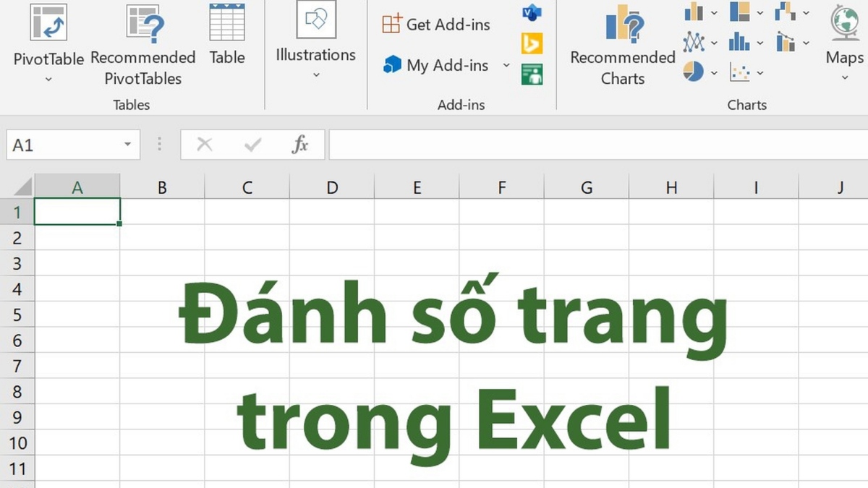Click the Get Add-ins button

pos(436,24)
